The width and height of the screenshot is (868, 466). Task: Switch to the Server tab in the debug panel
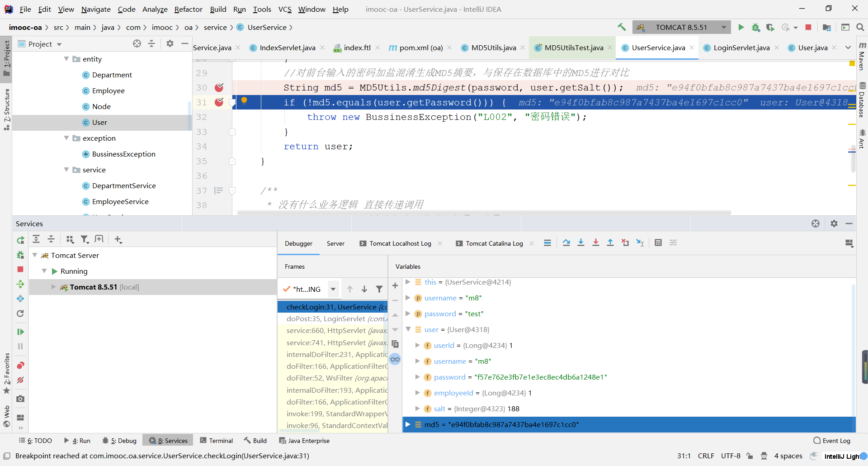pyautogui.click(x=335, y=243)
